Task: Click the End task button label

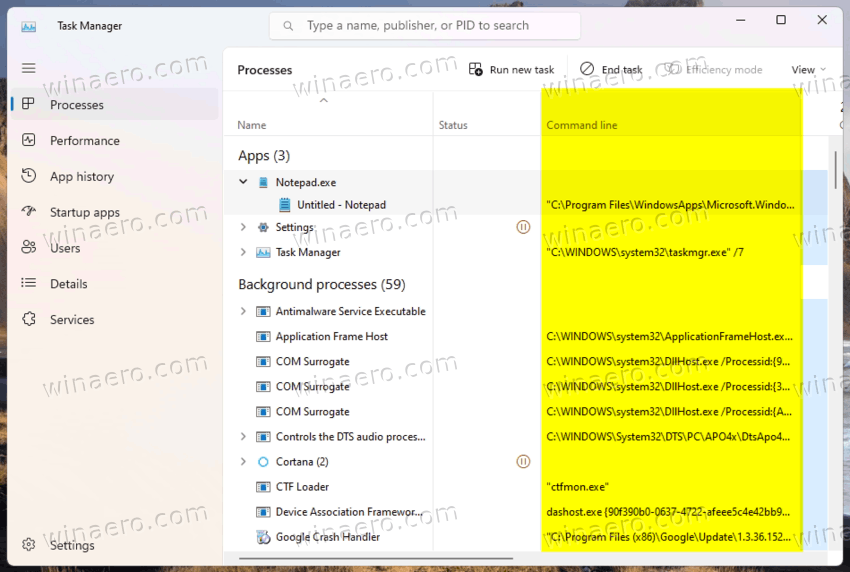Action: coord(622,69)
